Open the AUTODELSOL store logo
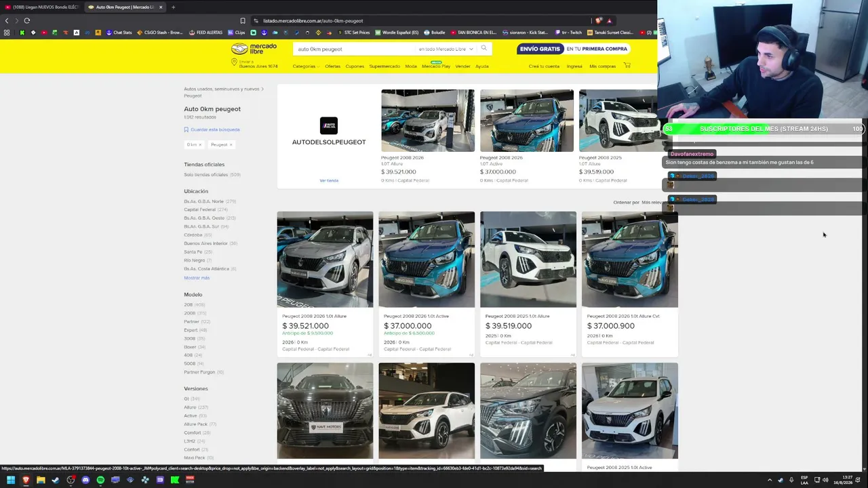 click(328, 125)
